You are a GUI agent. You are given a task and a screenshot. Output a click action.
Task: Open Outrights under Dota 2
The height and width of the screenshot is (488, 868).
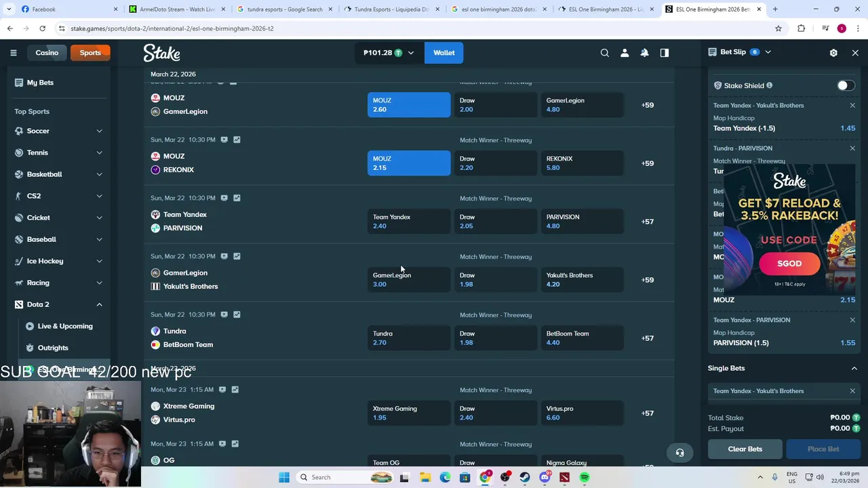click(53, 348)
